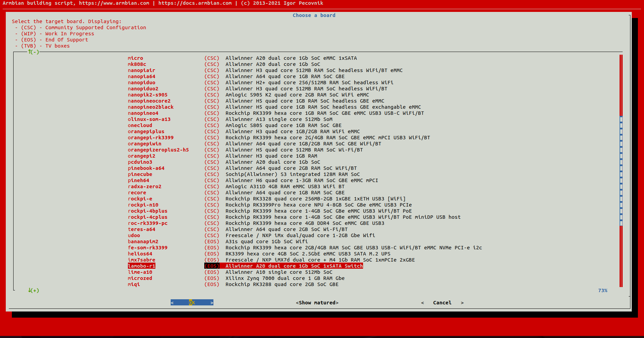The image size is (644, 338).
Task: Select the pinebook-a64 board entry
Action: (146, 168)
